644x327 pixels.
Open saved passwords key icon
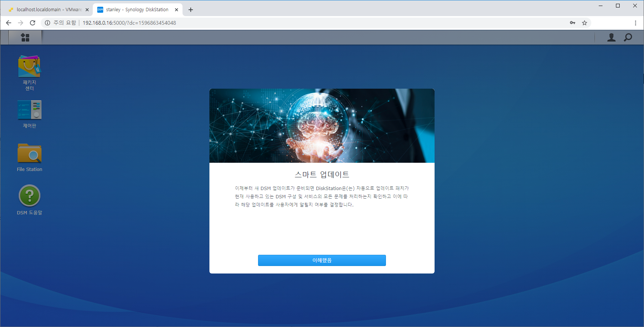point(573,23)
